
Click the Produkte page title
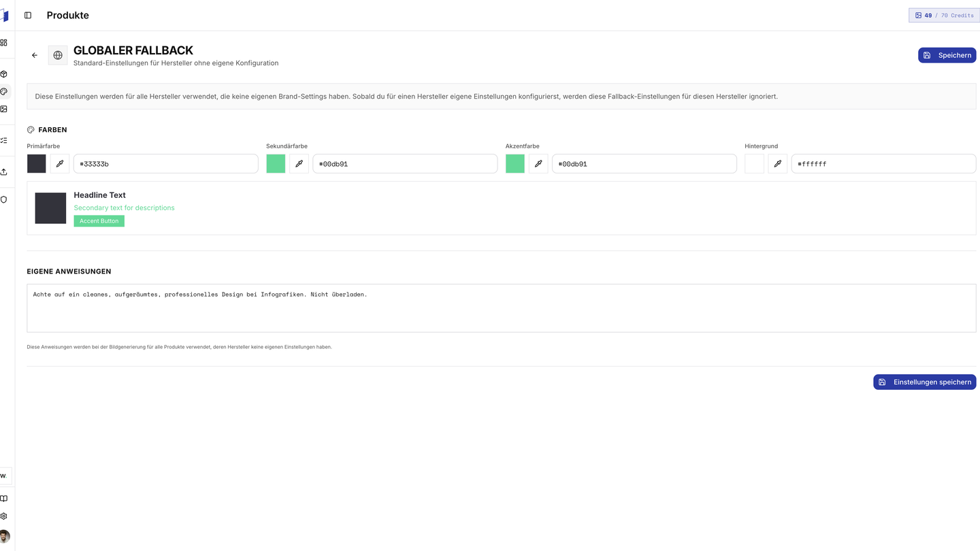pyautogui.click(x=68, y=15)
